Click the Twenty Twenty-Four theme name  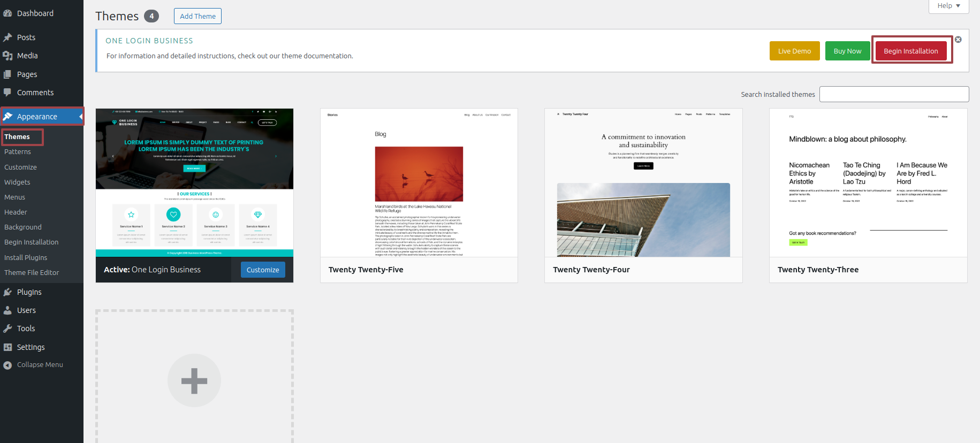pyautogui.click(x=591, y=270)
